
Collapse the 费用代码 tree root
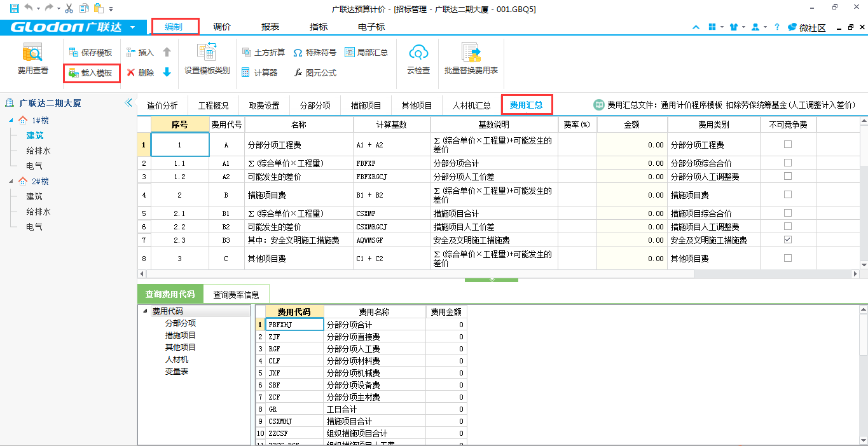point(145,311)
